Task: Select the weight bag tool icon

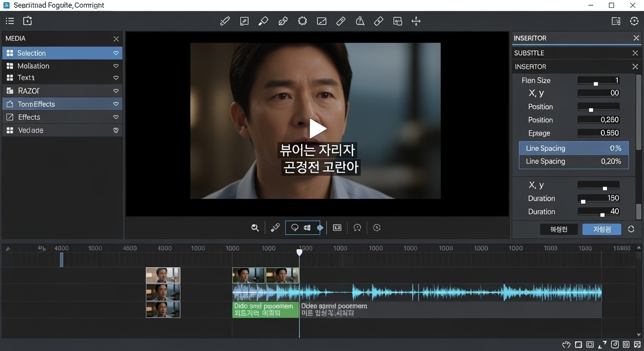Action: pos(360,21)
